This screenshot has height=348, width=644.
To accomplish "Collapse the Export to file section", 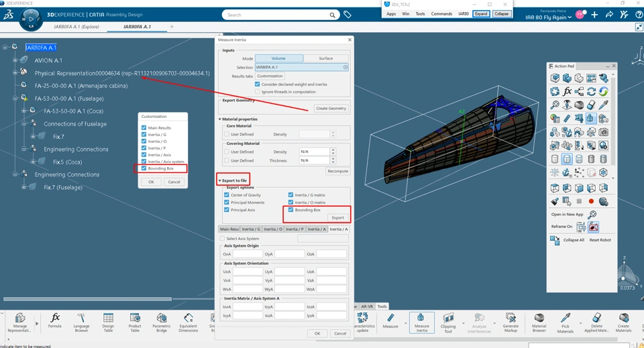I will tap(220, 180).
